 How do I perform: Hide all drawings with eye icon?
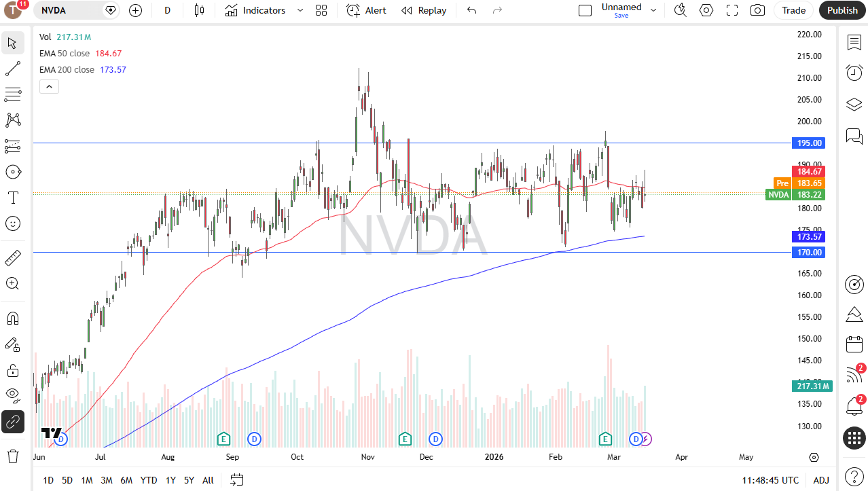click(12, 394)
